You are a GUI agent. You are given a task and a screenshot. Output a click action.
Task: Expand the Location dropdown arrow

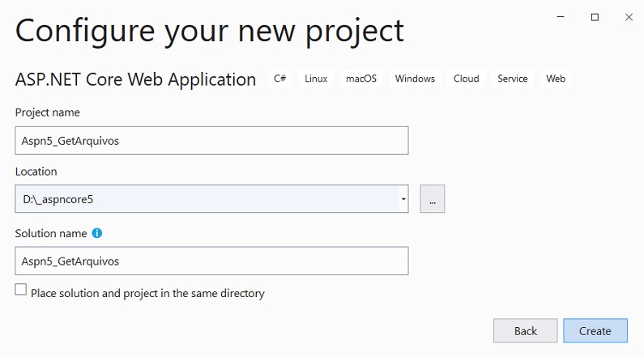pyautogui.click(x=403, y=199)
